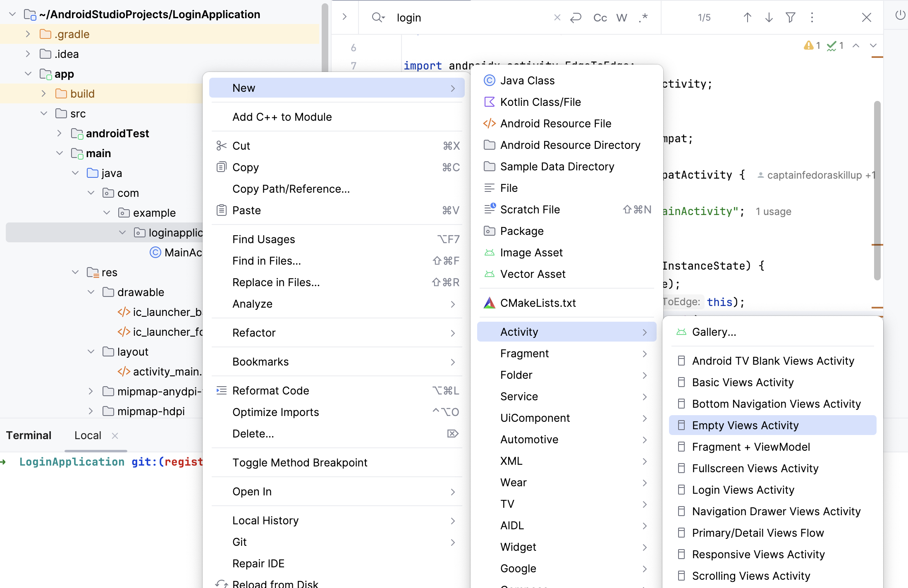Click Add C++ to Module
The image size is (908, 588).
(337, 117)
